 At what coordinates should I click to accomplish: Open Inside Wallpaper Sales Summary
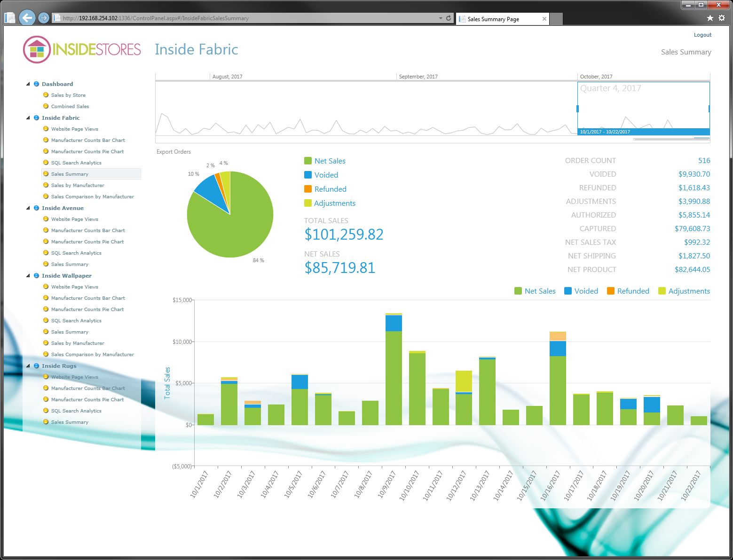(70, 332)
